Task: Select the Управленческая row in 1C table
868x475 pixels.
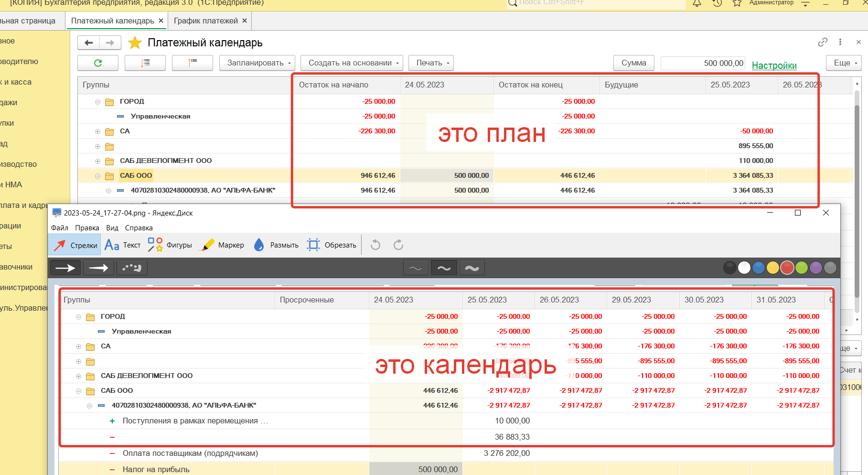Action: (465, 116)
